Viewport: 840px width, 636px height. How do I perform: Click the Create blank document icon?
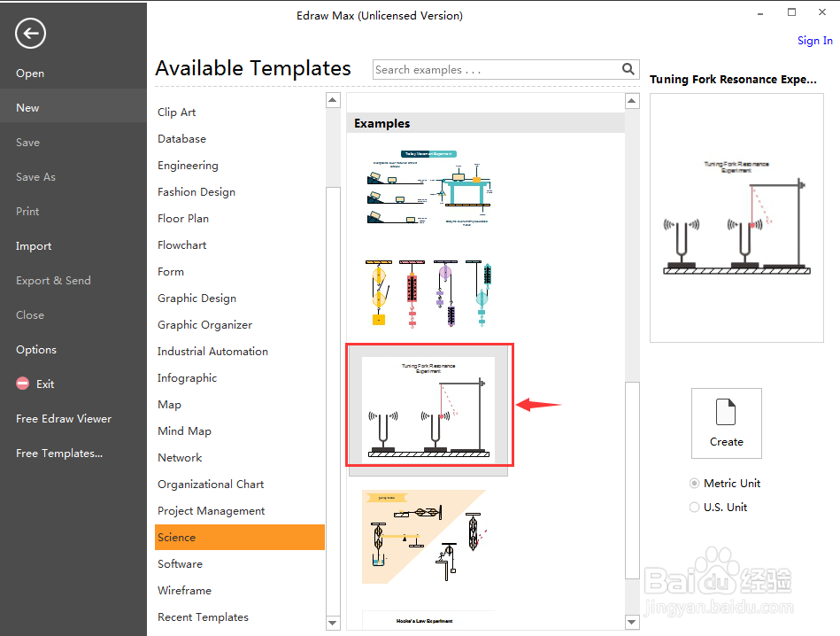(x=726, y=423)
